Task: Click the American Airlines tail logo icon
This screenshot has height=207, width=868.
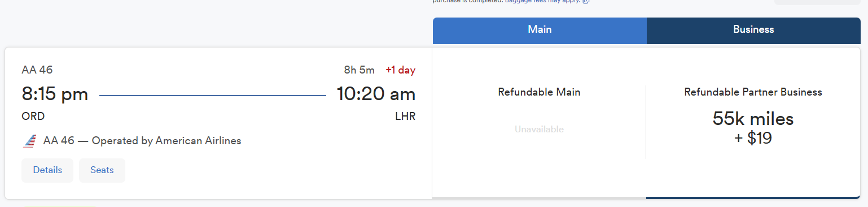Action: click(29, 141)
